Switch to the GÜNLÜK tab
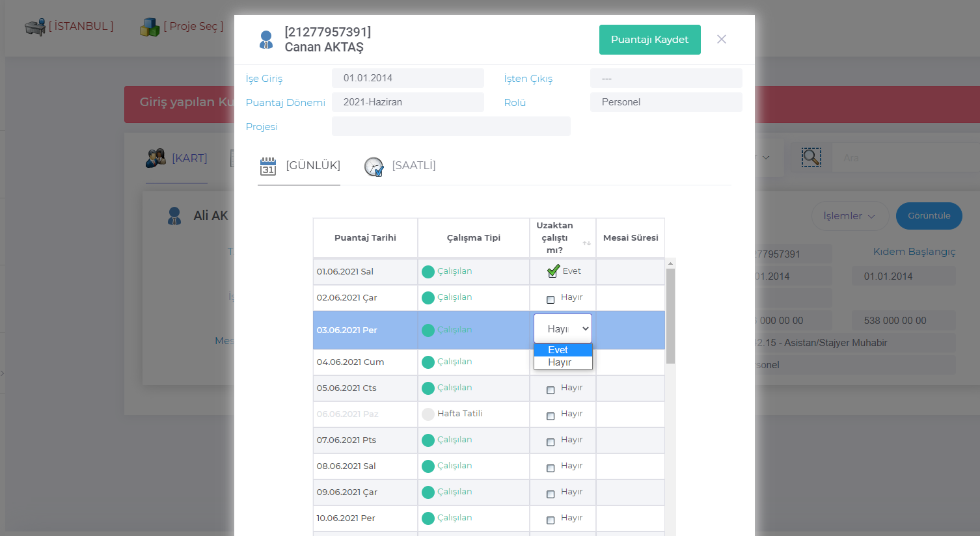 (x=312, y=165)
